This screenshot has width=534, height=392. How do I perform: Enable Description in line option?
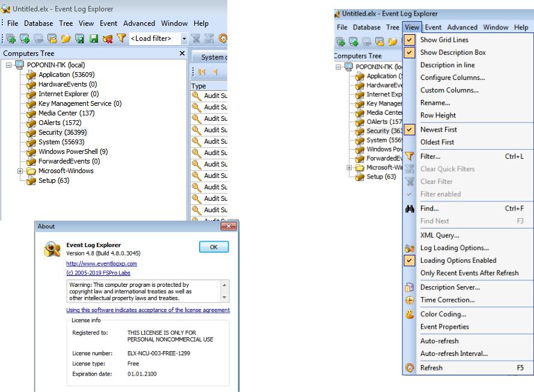468,65
